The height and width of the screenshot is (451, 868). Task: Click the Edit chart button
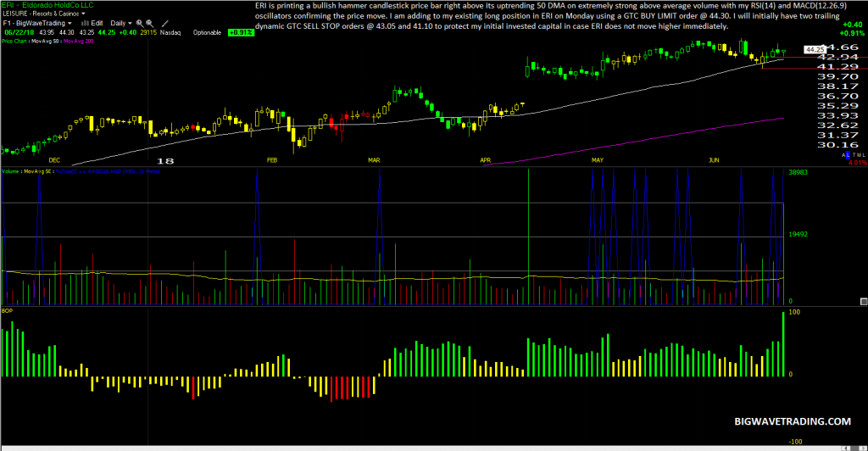pos(97,23)
